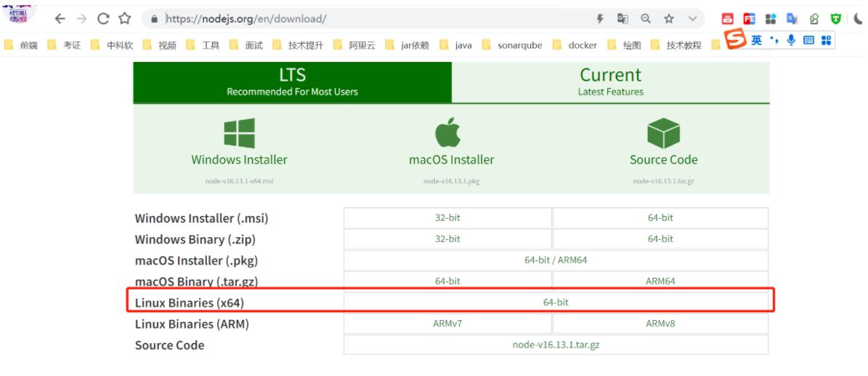This screenshot has height=376, width=868.
Task: Open the translate page icon in address bar
Action: [x=622, y=19]
